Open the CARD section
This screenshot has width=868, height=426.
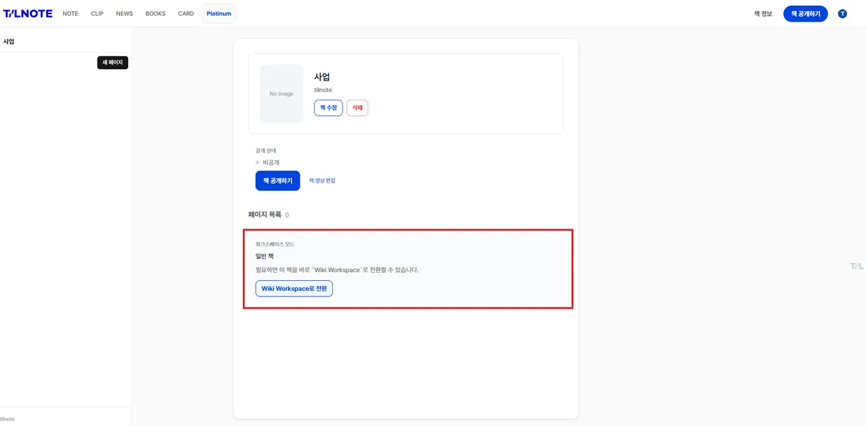coord(186,14)
